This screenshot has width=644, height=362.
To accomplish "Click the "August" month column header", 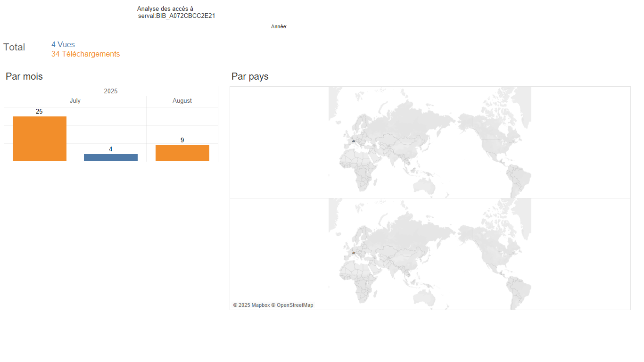I will point(182,101).
